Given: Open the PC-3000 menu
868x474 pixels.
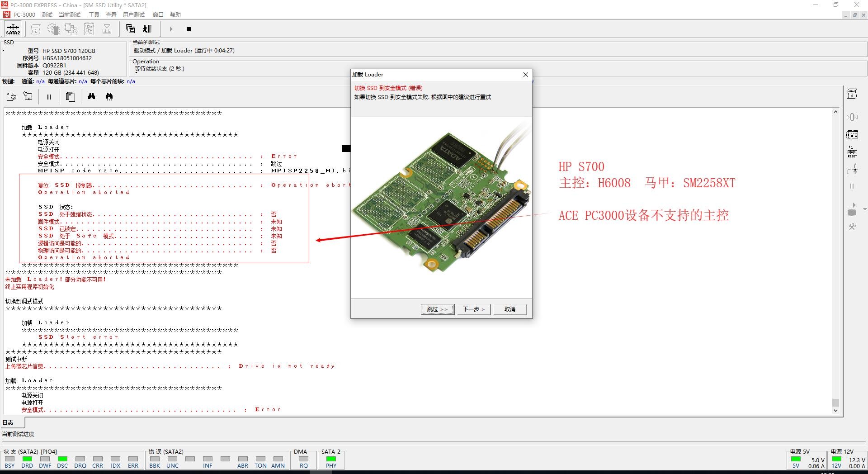Looking at the screenshot, I should click(x=24, y=14).
